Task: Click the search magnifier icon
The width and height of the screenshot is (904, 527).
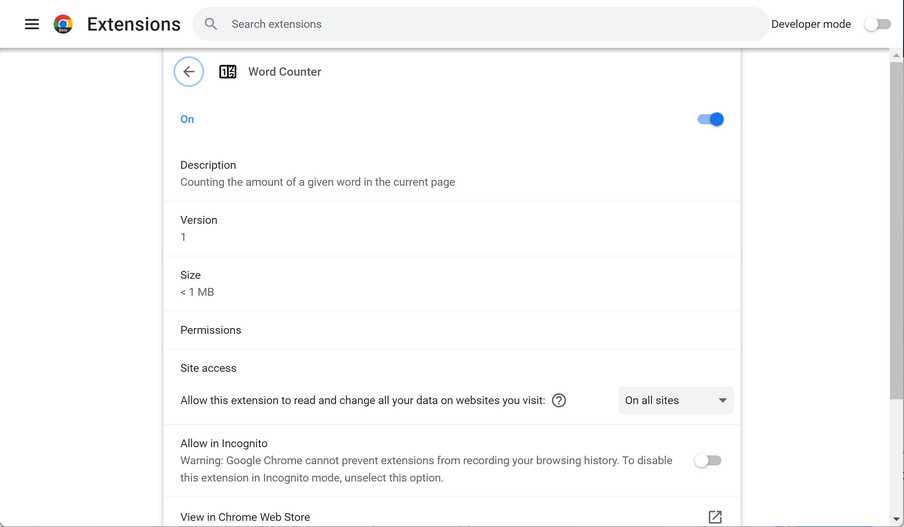Action: pyautogui.click(x=211, y=24)
